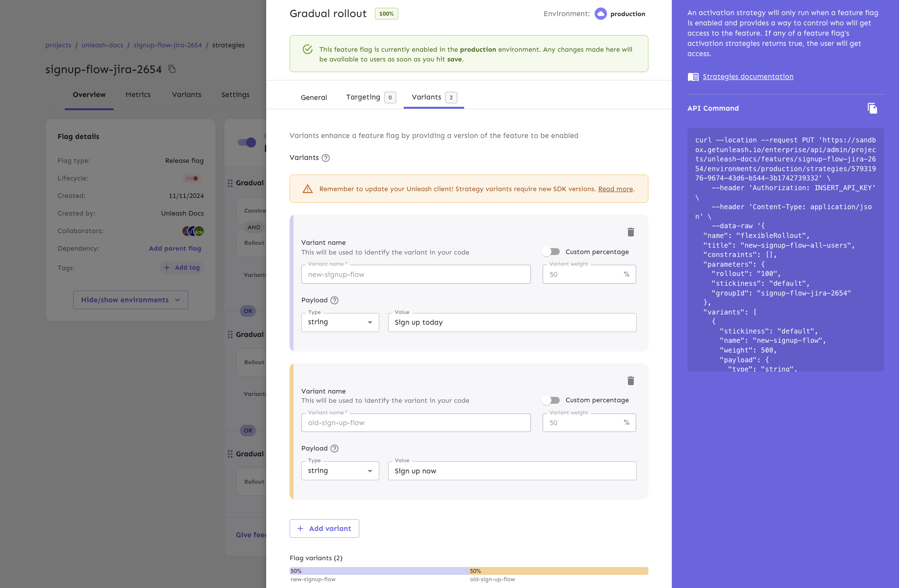This screenshot has width=899, height=588.
Task: Delete the new-signup-flow variant
Action: 630,232
